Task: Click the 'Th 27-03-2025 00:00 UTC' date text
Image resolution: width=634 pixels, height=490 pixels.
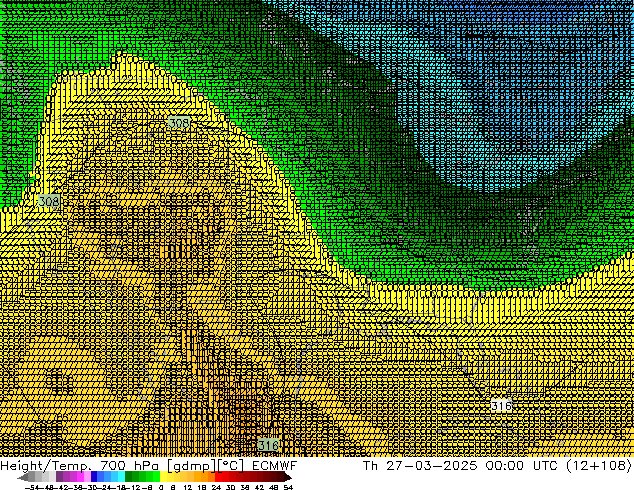Action: [x=460, y=466]
